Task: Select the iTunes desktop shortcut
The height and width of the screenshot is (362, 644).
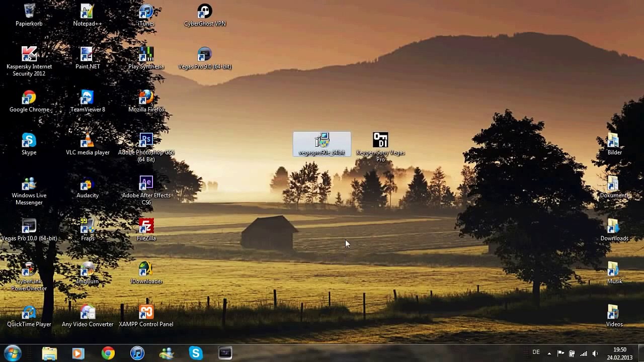Action: [x=146, y=15]
